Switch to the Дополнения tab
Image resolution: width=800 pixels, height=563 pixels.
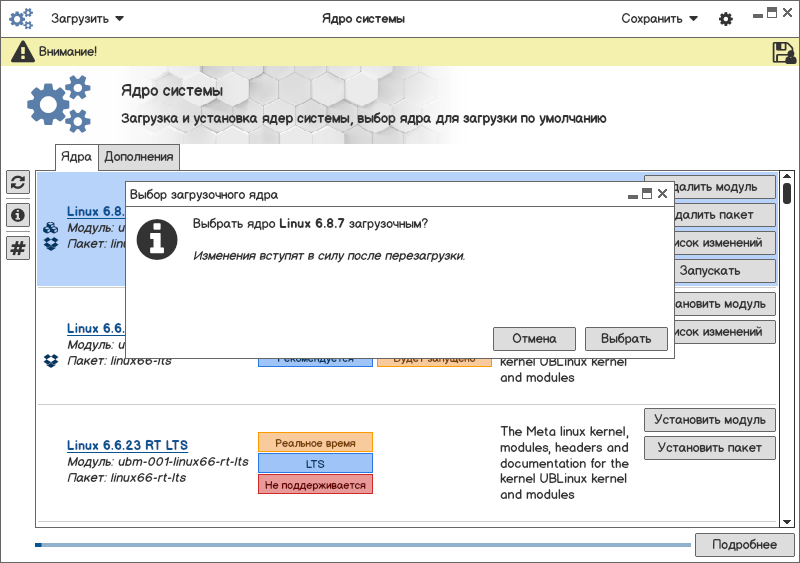(x=139, y=157)
